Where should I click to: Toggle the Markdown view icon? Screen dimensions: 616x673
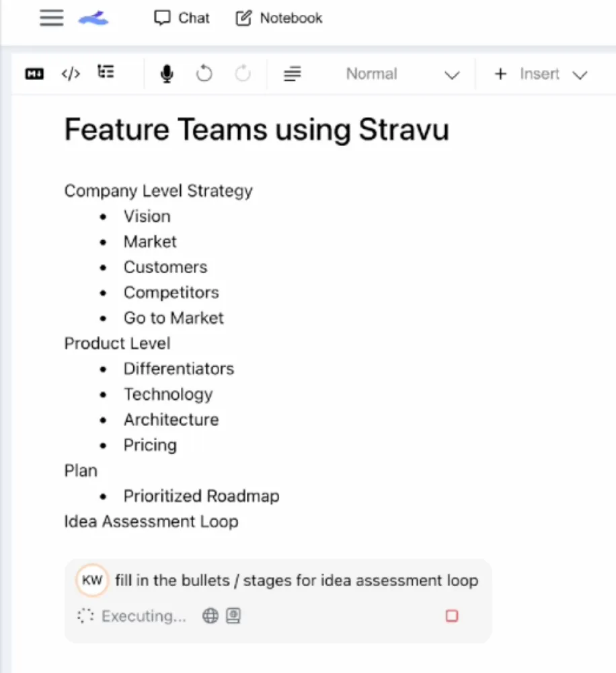point(34,74)
